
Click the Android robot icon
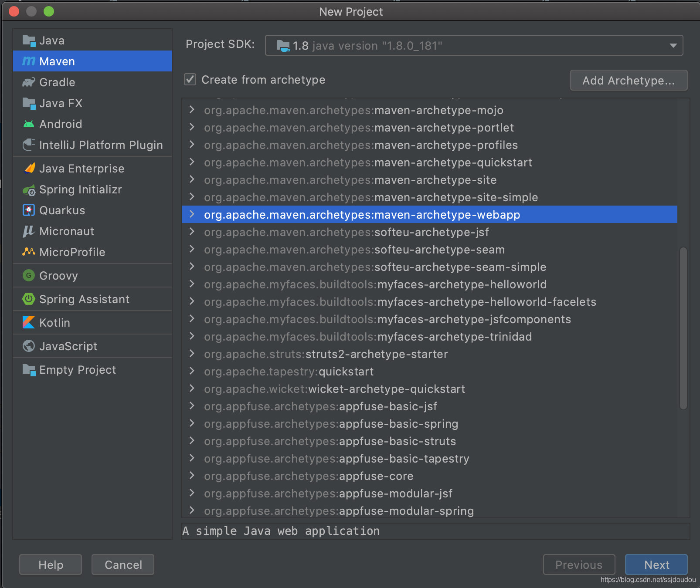pos(29,124)
